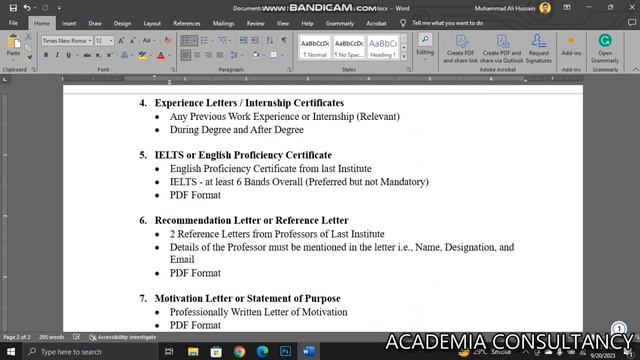Click the 205 words status counter

click(51, 337)
